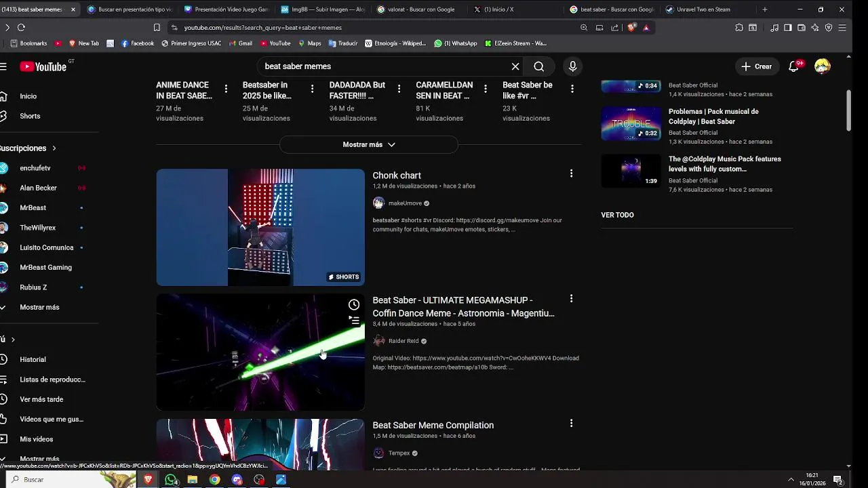The width and height of the screenshot is (868, 488).
Task: Open Problemas Coldplay pack thumbnail
Action: (631, 123)
